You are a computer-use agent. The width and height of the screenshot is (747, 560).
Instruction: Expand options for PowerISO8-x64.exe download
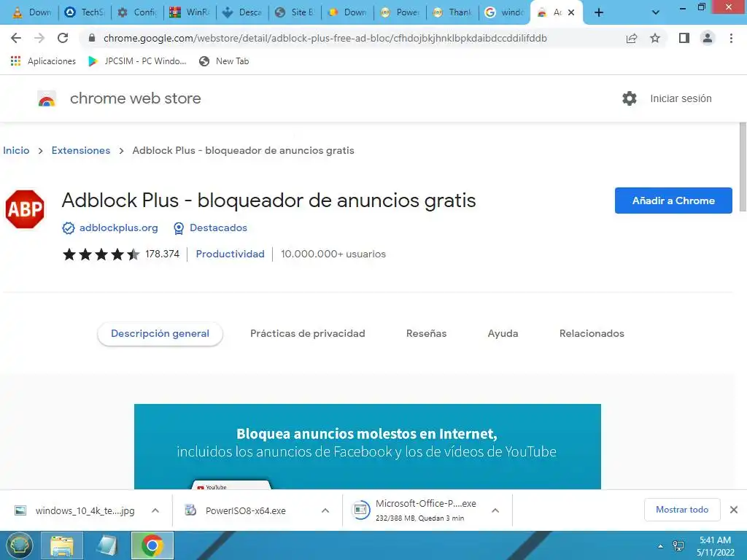[x=325, y=510]
